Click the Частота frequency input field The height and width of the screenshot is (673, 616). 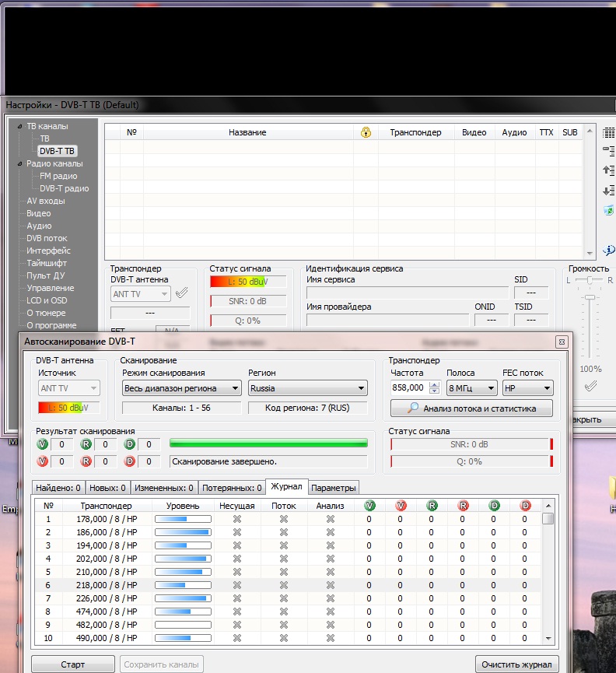(x=408, y=387)
